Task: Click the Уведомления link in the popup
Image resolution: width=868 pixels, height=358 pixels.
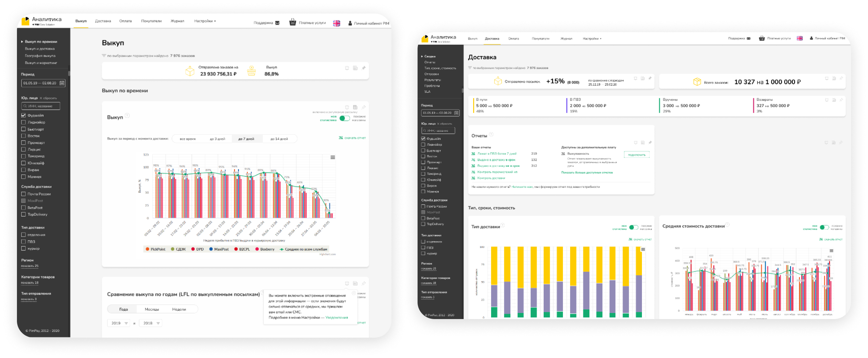Action: pyautogui.click(x=337, y=318)
